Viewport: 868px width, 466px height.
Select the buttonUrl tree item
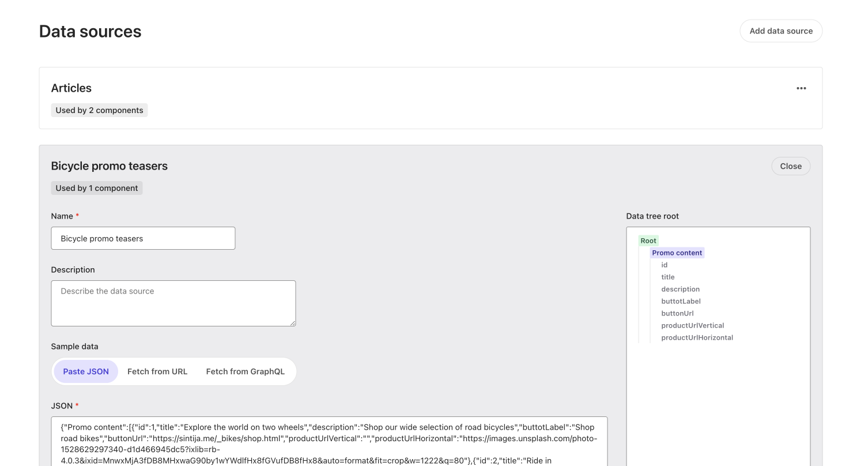678,313
